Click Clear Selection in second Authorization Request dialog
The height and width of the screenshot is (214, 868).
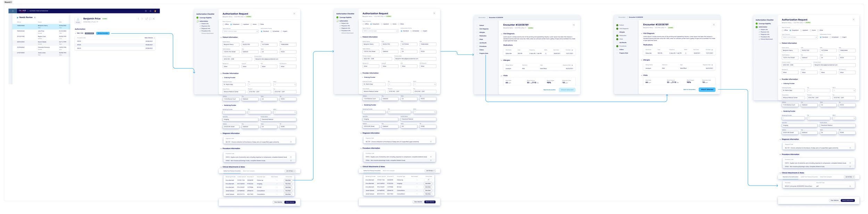(418, 202)
